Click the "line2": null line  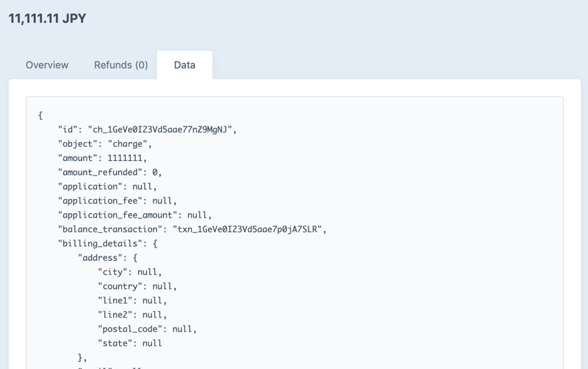pyautogui.click(x=132, y=315)
